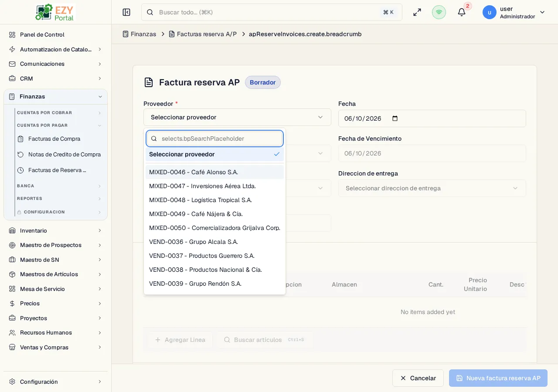Click the Maestro de Prospectos target icon
558x392 pixels.
tap(12, 245)
